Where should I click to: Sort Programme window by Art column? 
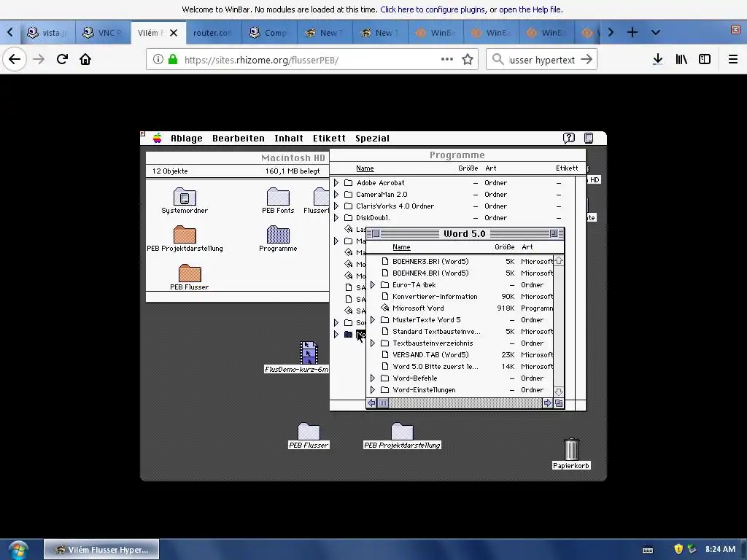coord(491,168)
